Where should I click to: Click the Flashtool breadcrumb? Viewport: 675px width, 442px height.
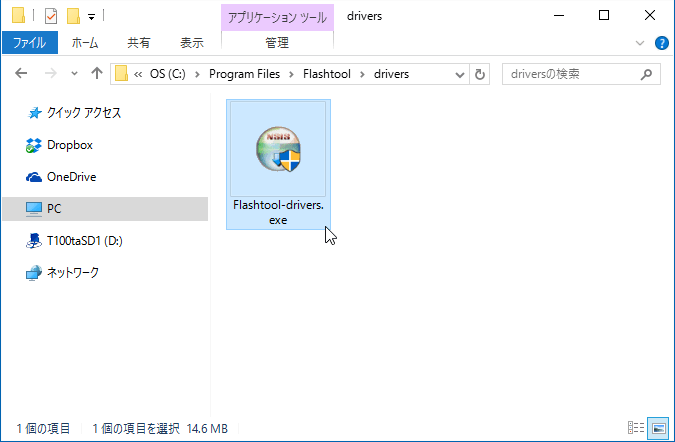[x=327, y=74]
